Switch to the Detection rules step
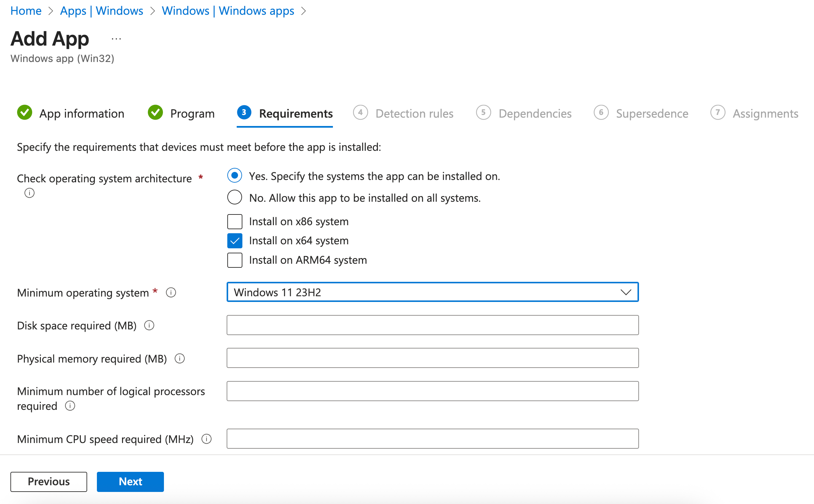The height and width of the screenshot is (504, 814). point(414,114)
